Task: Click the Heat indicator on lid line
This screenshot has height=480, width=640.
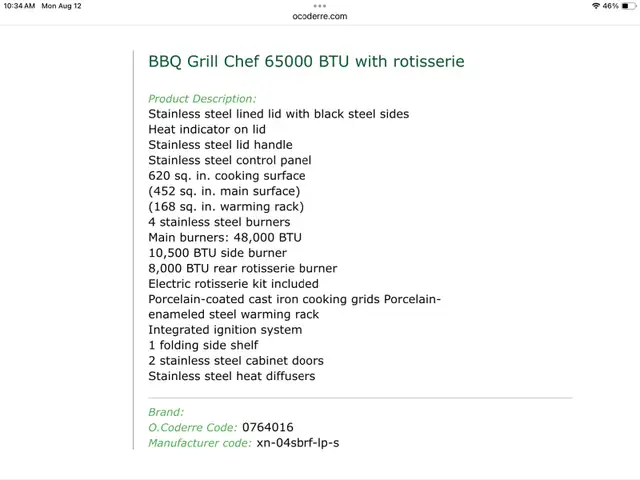Action: (x=207, y=129)
